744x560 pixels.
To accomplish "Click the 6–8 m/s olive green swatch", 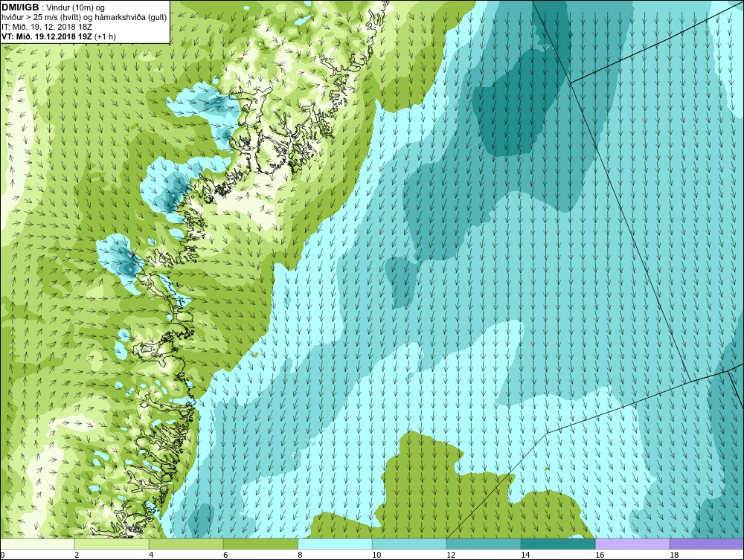I will [260, 544].
